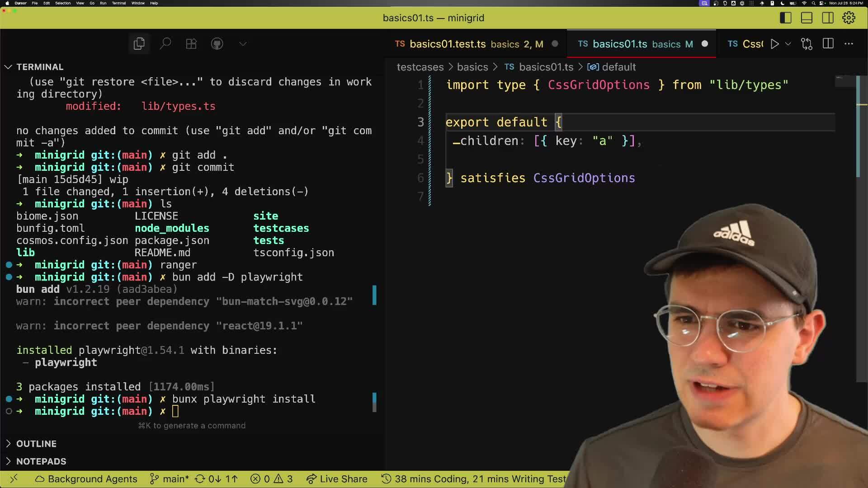
Task: Close basics01.test.ts tab via dot
Action: tap(555, 44)
